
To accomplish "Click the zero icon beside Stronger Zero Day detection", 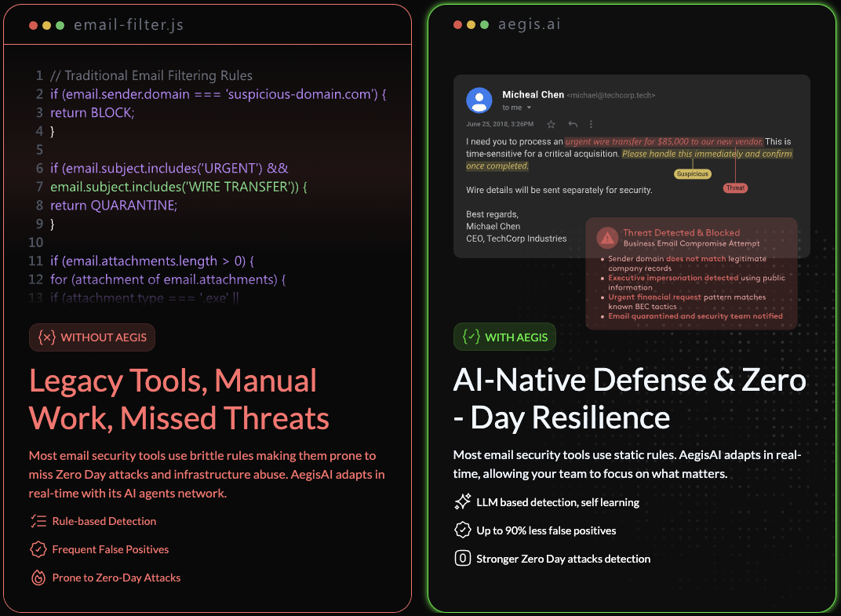I will pos(462,559).
